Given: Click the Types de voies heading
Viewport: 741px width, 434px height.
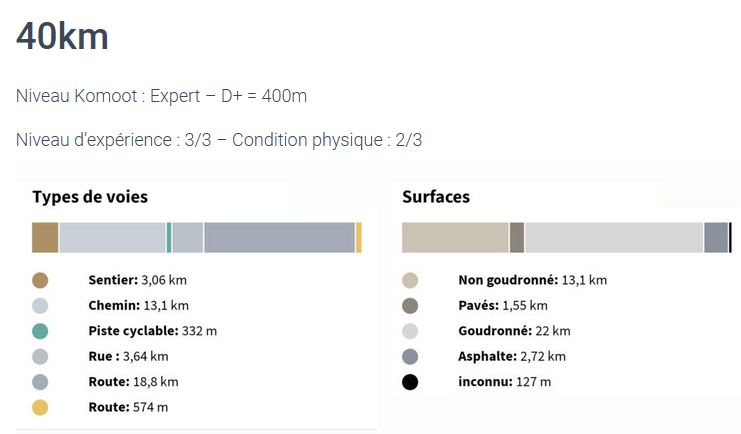Looking at the screenshot, I should pos(90,197).
